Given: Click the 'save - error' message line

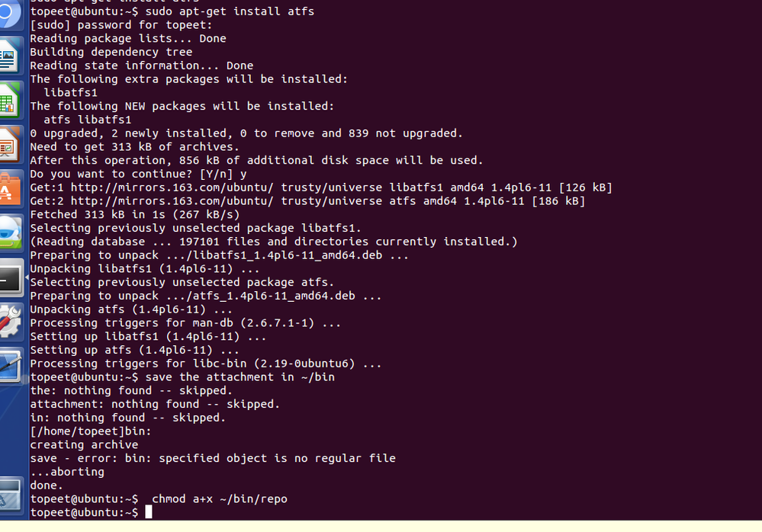Looking at the screenshot, I should pyautogui.click(x=213, y=459).
